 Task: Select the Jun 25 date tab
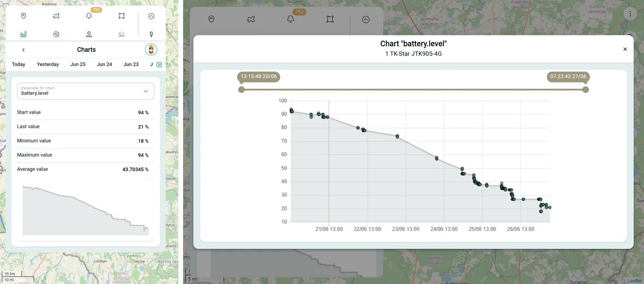pyautogui.click(x=78, y=64)
